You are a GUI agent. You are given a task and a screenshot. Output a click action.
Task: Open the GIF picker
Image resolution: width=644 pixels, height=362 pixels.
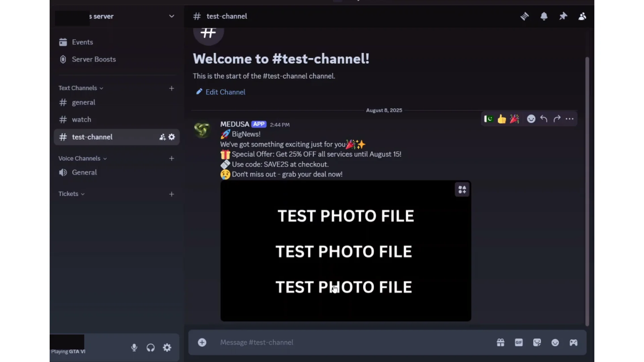coord(519,342)
